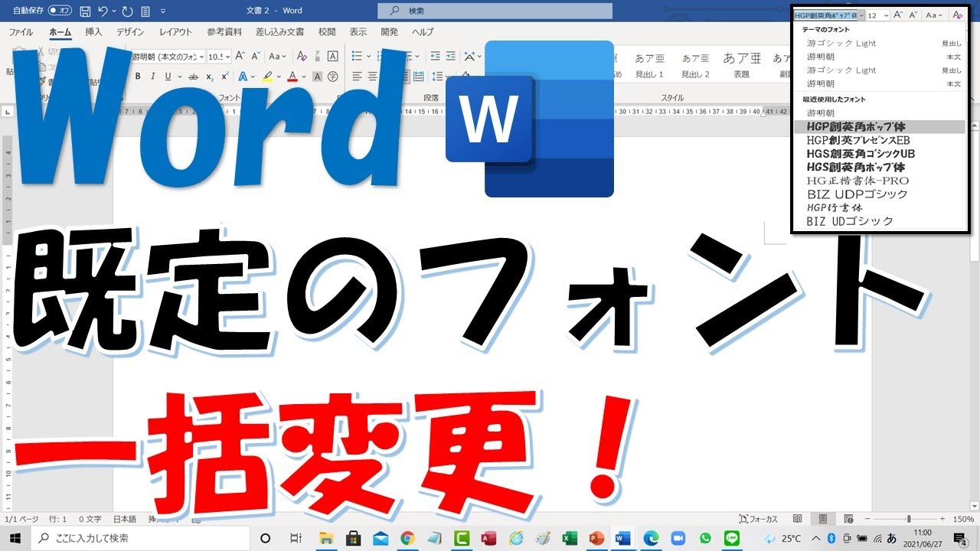
Task: Open Customize Quick Access Toolbar dropdown
Action: 162,11
